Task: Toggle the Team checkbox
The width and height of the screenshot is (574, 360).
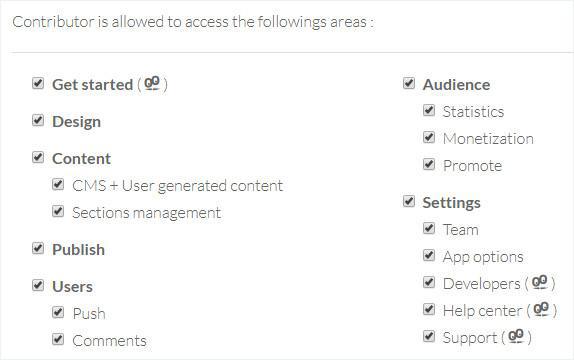Action: coord(429,229)
